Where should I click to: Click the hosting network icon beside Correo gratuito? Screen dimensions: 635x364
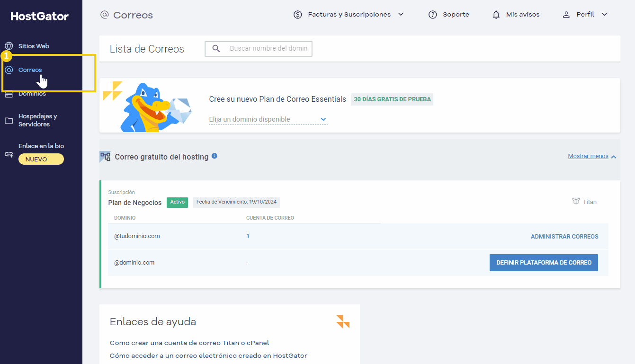click(x=105, y=157)
